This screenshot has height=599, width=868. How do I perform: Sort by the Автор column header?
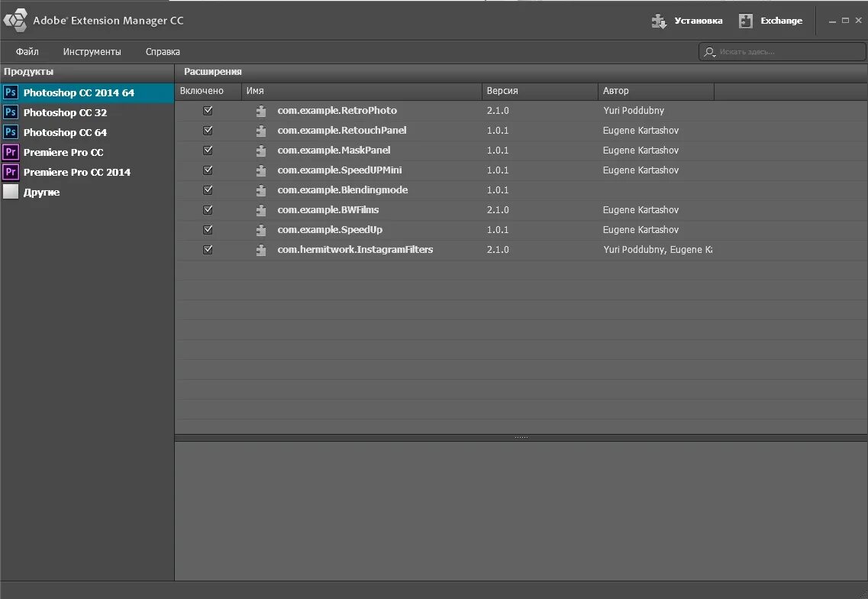click(656, 91)
